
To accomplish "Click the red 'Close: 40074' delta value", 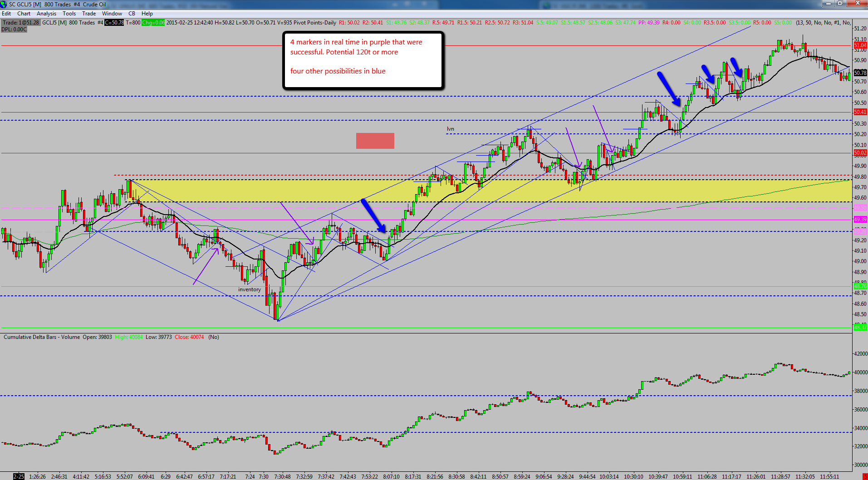I will (x=189, y=337).
